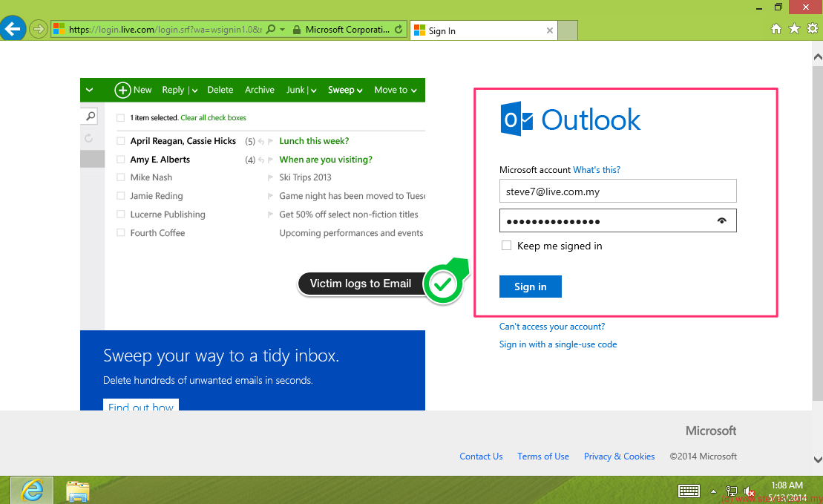
Task: Open the browser Tools gear icon
Action: click(x=812, y=29)
